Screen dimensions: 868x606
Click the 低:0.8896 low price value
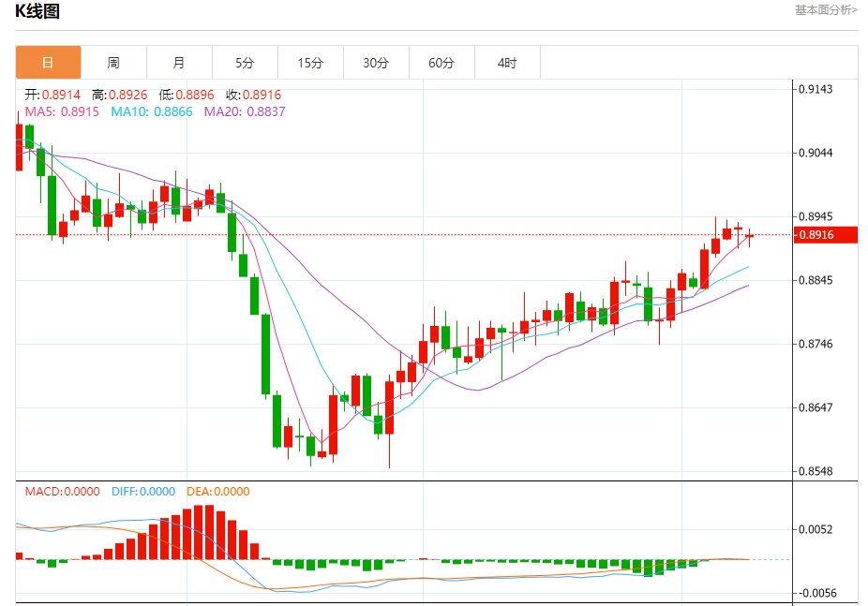(187, 95)
